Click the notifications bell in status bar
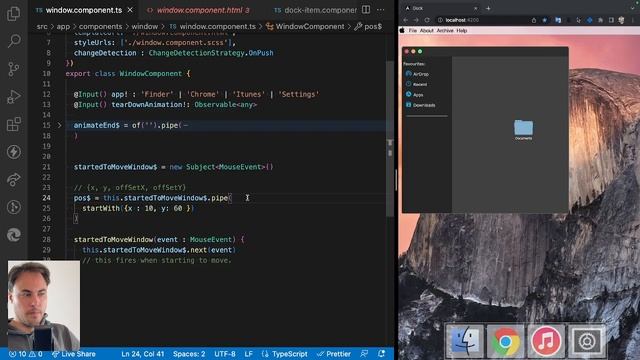This screenshot has height=360, width=640. click(381, 354)
